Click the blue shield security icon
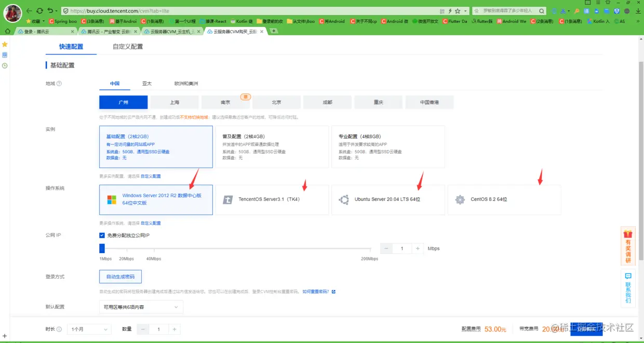 [x=617, y=11]
